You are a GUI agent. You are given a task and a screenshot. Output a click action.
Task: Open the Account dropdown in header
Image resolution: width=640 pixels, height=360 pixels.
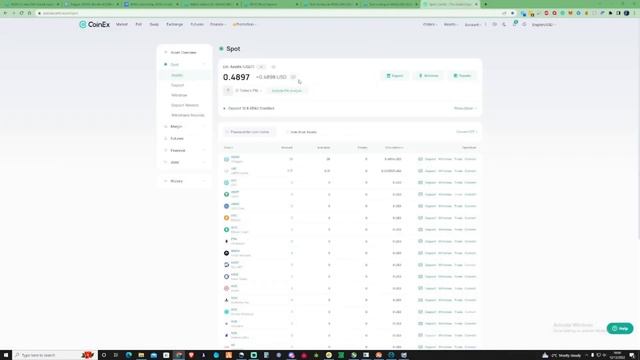(473, 25)
